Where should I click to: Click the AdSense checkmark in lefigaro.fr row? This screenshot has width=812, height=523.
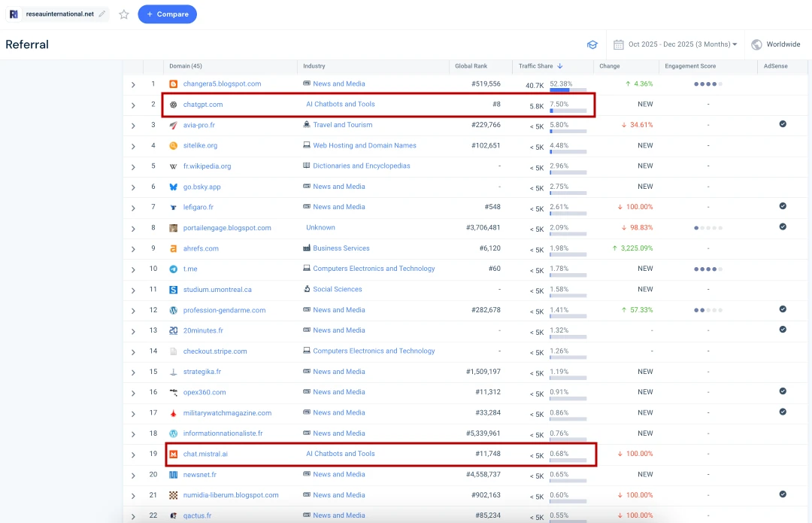coord(783,206)
